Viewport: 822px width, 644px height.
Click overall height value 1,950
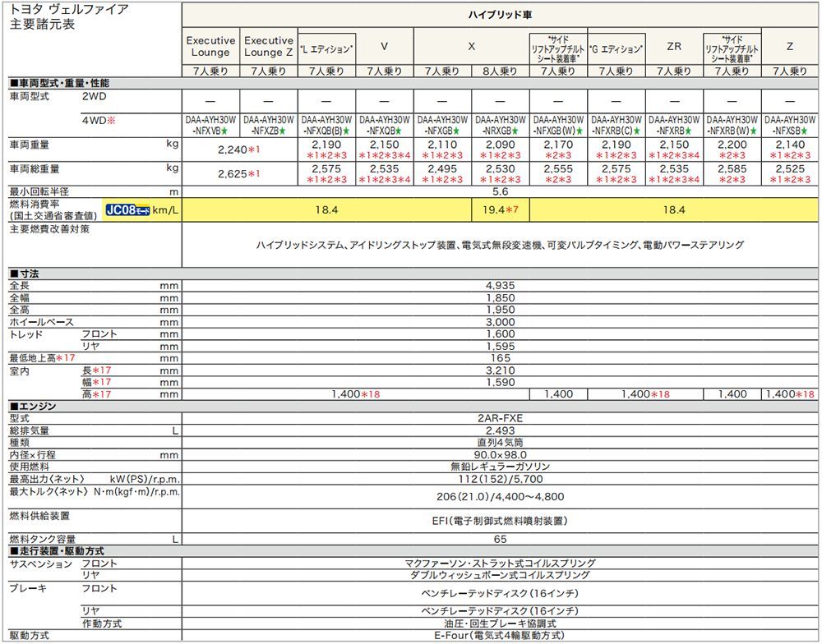point(500,310)
